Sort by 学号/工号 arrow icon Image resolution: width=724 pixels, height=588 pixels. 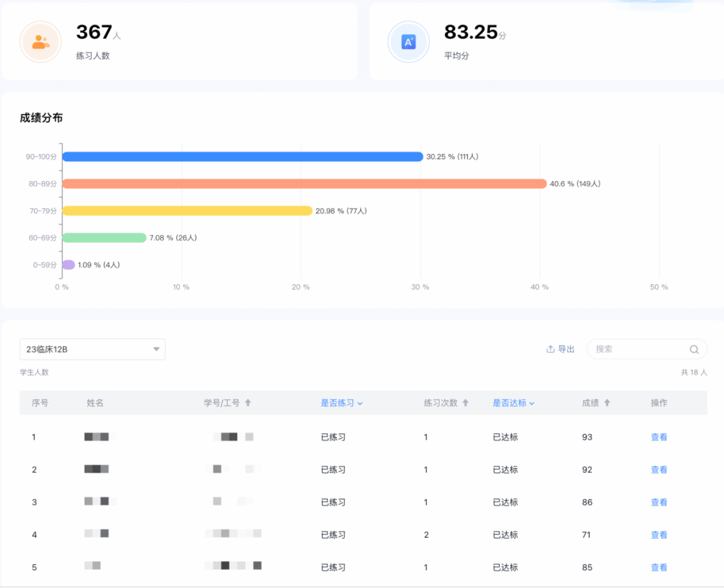click(248, 403)
